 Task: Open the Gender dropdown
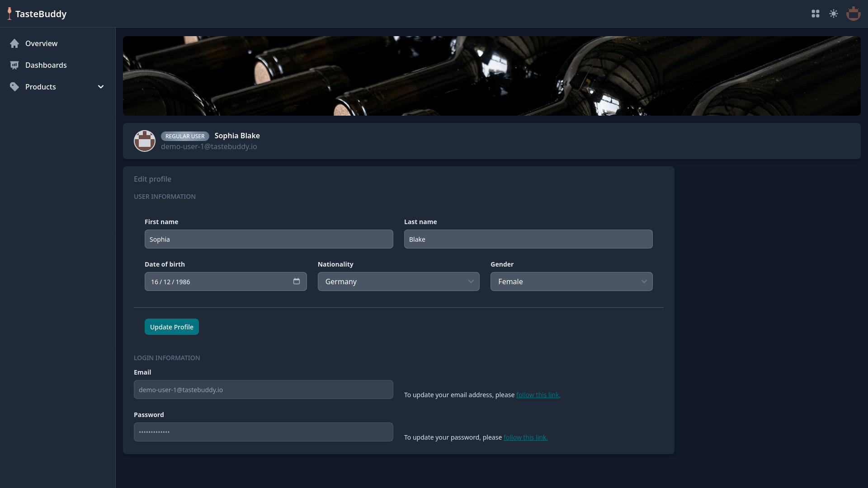coord(571,282)
